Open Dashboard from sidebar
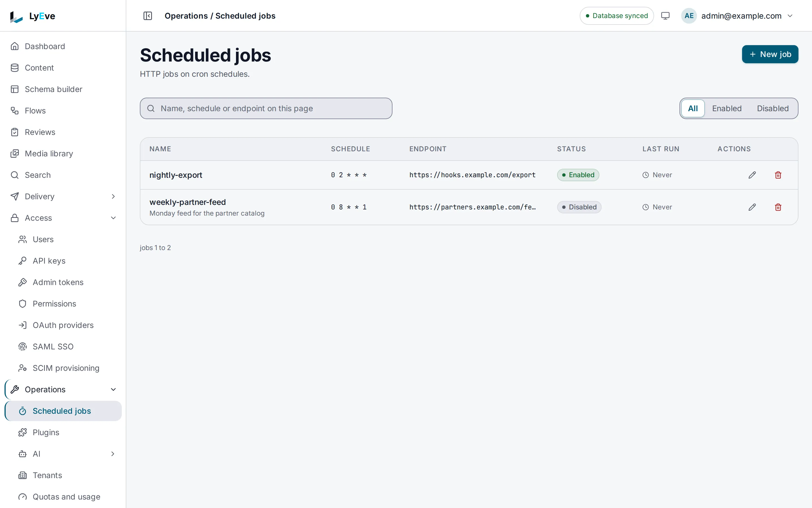 pos(63,46)
